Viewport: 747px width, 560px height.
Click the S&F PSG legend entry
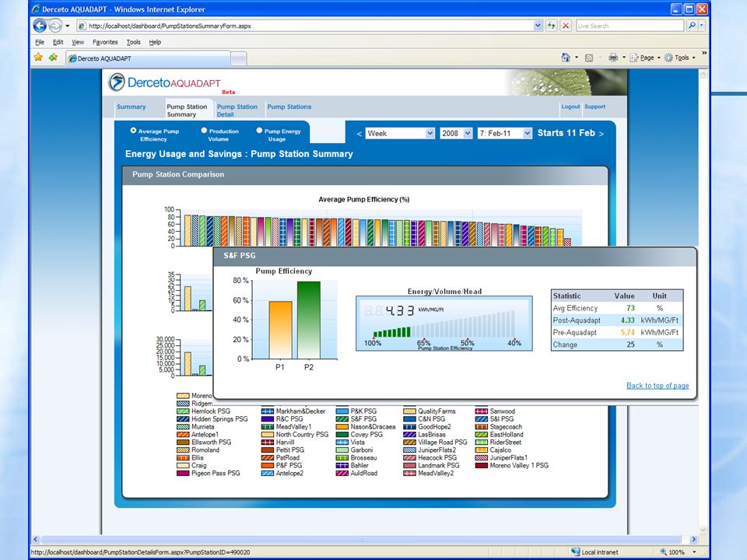[x=356, y=419]
